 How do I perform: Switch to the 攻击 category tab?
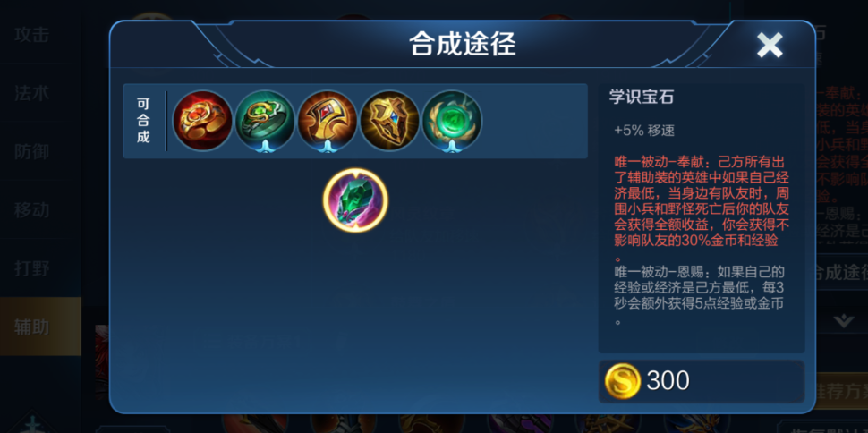pos(32,35)
